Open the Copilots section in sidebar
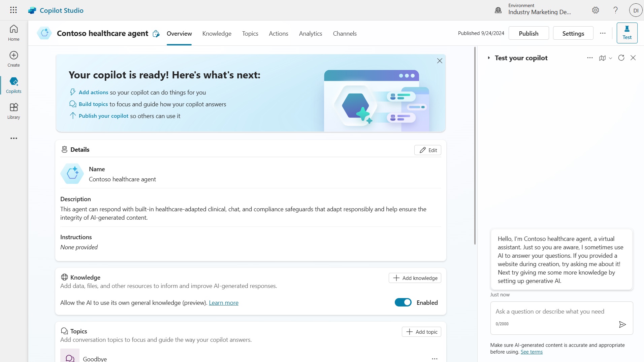 pos(13,85)
